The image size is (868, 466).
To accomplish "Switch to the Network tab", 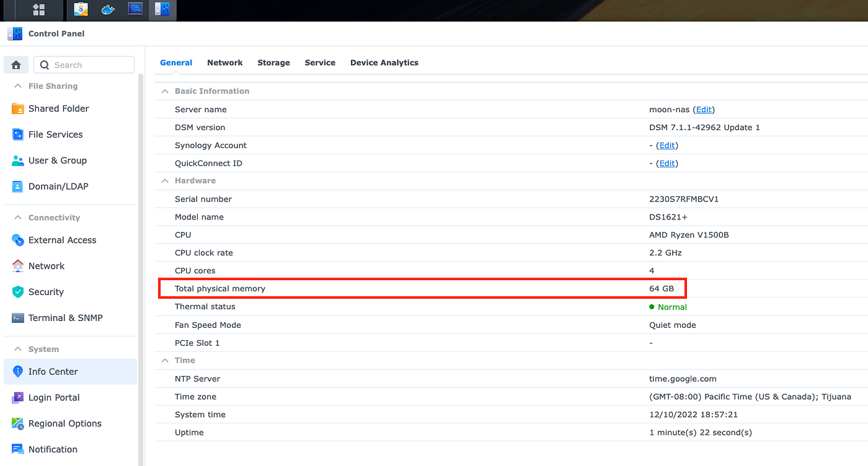I will tap(225, 63).
